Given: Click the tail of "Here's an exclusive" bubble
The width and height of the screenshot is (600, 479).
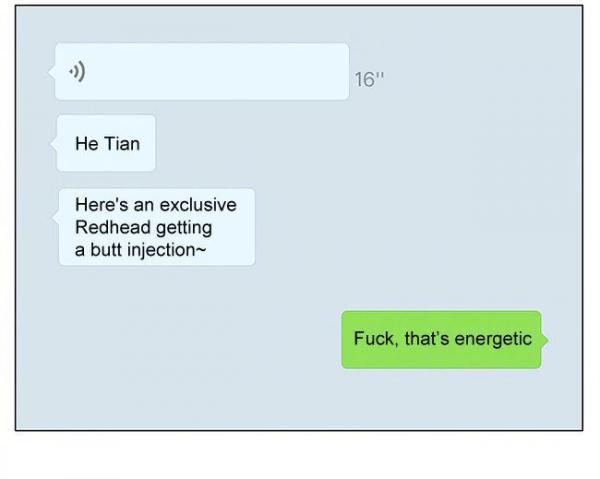Looking at the screenshot, I should pyautogui.click(x=55, y=217).
